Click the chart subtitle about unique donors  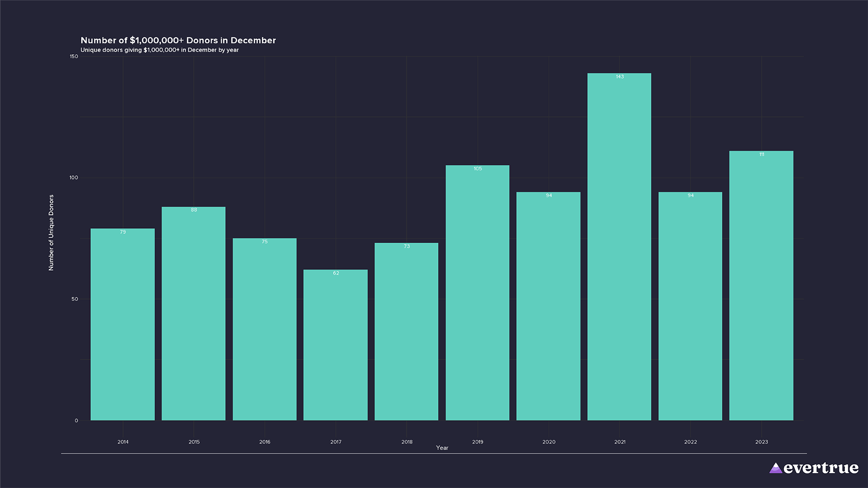[x=160, y=50]
